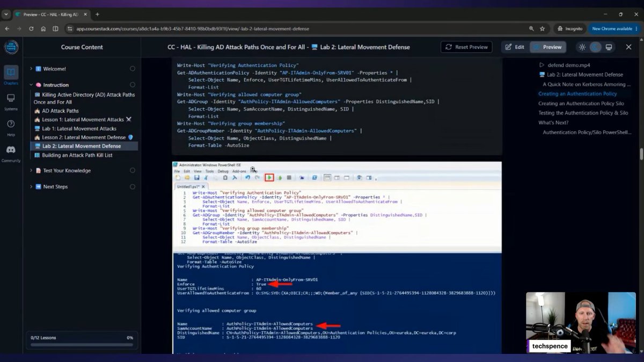Reload the page in the browser
This screenshot has width=644, height=362.
31,28
